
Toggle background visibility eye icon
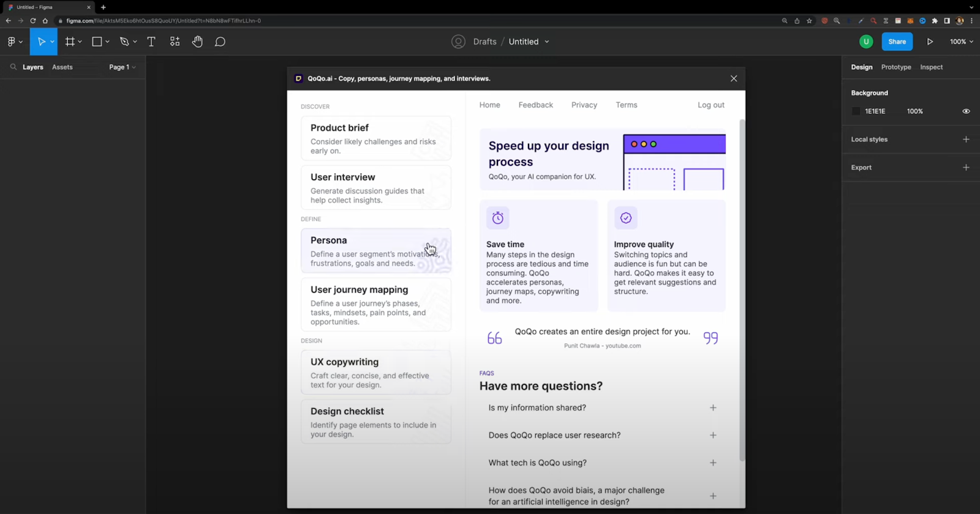coord(966,111)
